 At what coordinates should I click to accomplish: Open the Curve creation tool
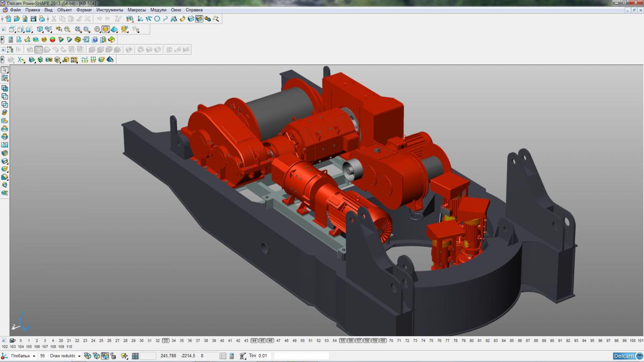[165, 18]
